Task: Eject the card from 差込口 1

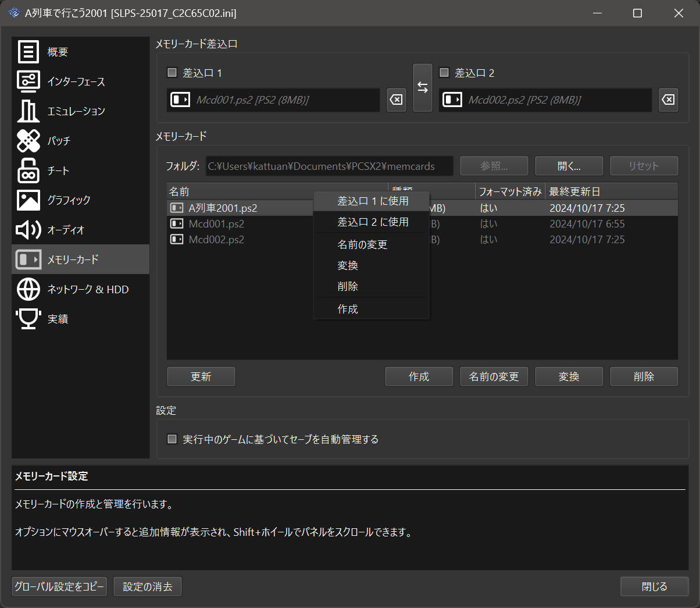Action: click(x=397, y=100)
